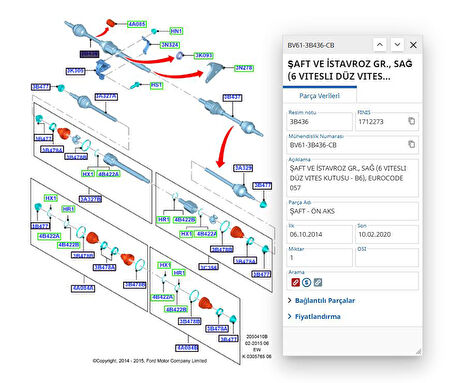Switch to the Parça Verileri tab
452x383 pixels.
point(319,96)
